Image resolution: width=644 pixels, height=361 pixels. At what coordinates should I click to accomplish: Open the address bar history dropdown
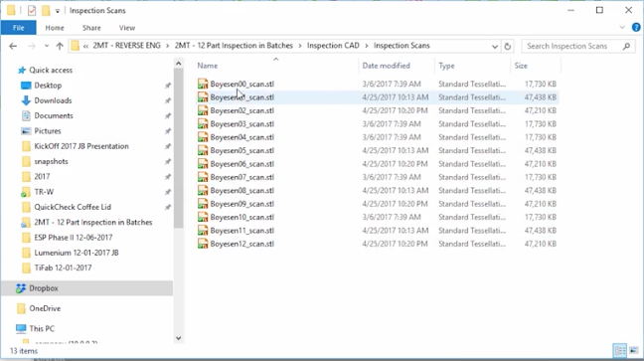tap(495, 47)
